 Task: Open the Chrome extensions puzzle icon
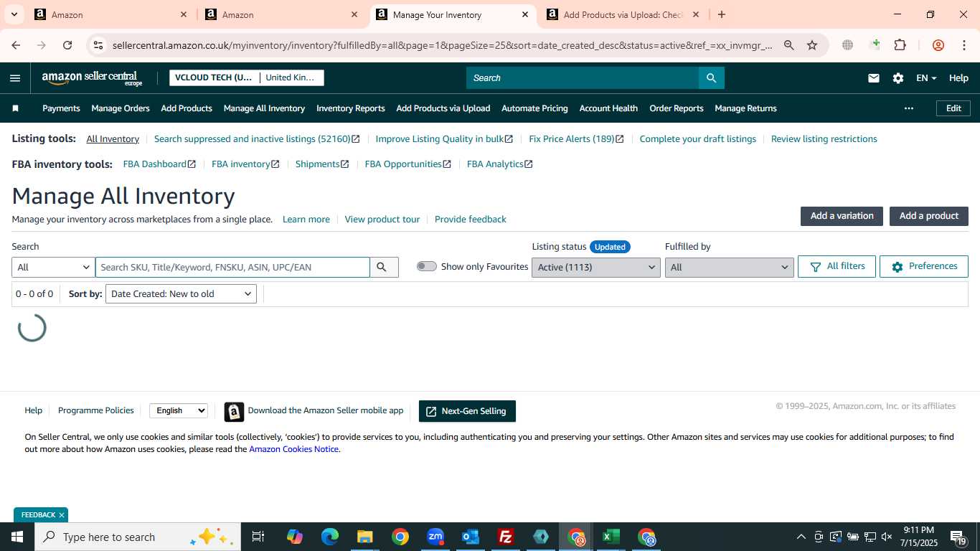point(900,45)
